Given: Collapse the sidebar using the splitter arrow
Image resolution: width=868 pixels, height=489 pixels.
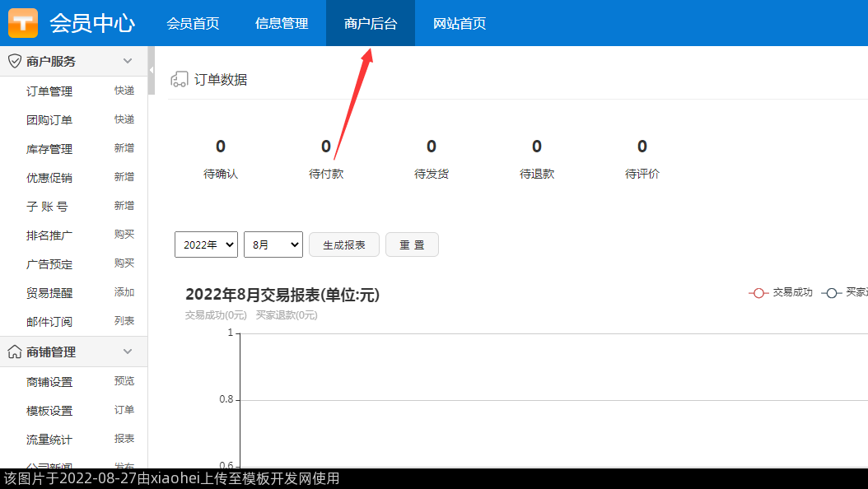Looking at the screenshot, I should coord(152,71).
